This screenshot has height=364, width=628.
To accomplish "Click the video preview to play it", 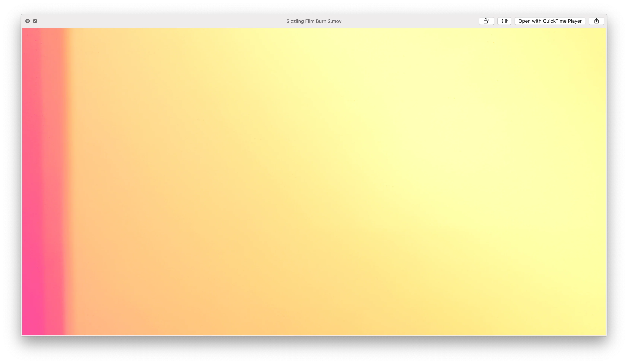I will point(314,181).
